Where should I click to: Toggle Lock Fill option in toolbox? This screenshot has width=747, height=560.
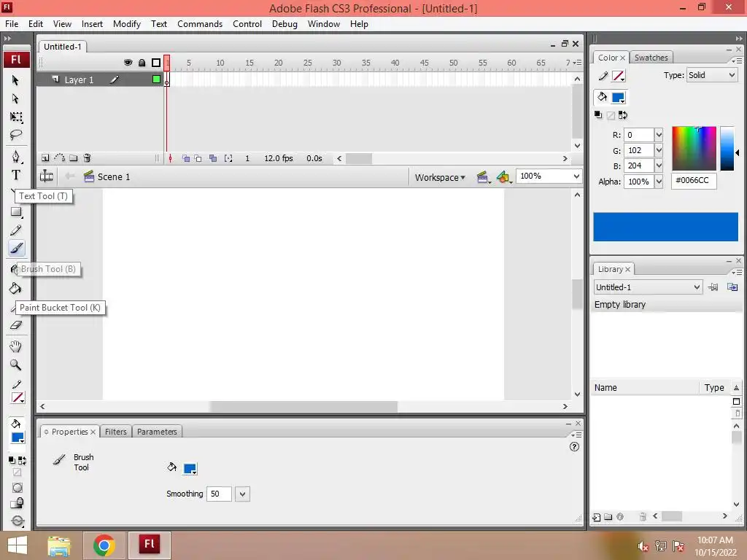coord(18,503)
